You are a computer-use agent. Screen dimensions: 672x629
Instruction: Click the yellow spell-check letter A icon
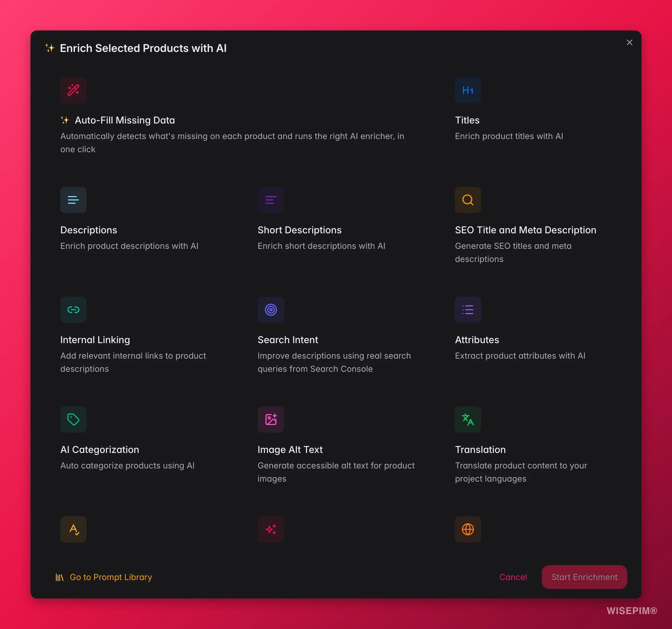click(x=73, y=530)
